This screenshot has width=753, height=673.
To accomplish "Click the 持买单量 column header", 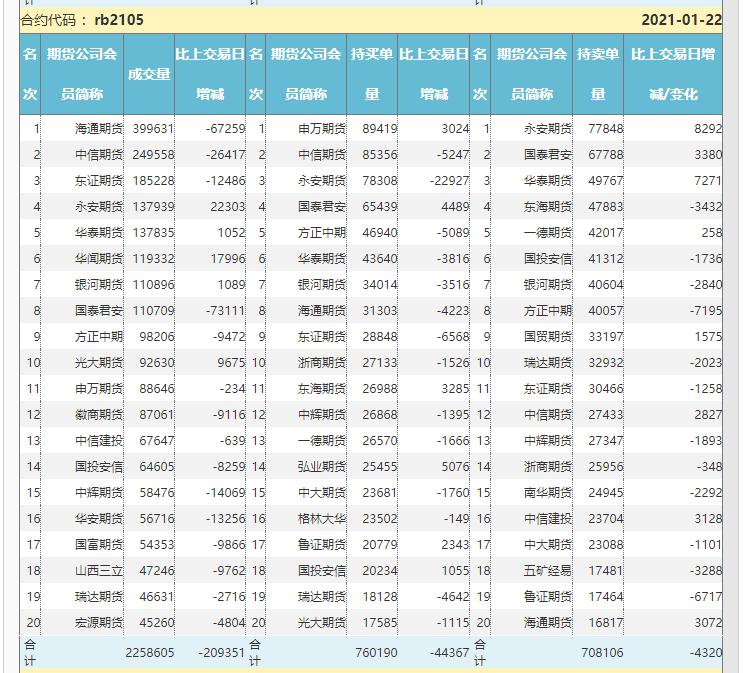I will 372,74.
